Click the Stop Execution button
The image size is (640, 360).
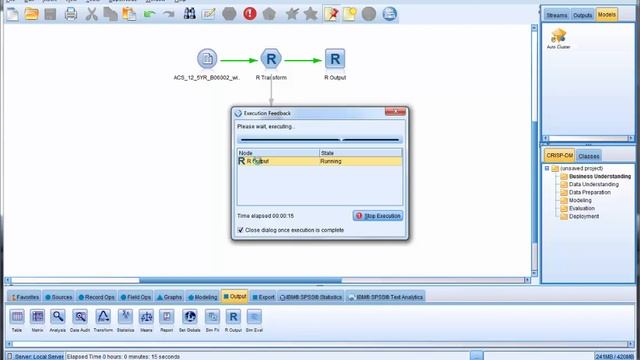pyautogui.click(x=378, y=216)
